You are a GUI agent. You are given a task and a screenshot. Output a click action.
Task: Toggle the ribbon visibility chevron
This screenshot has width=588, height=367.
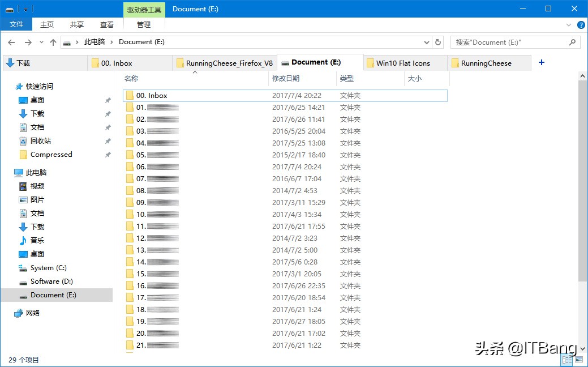(569, 24)
